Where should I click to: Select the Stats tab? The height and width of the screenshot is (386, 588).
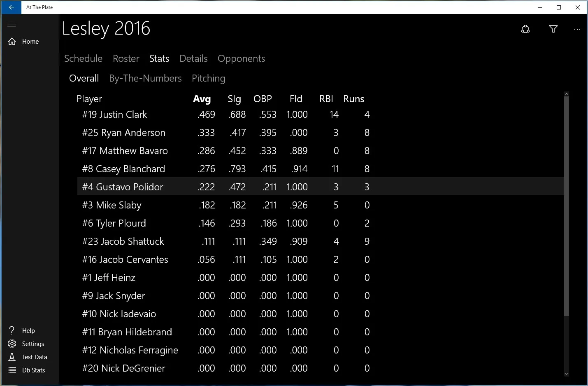coord(159,58)
